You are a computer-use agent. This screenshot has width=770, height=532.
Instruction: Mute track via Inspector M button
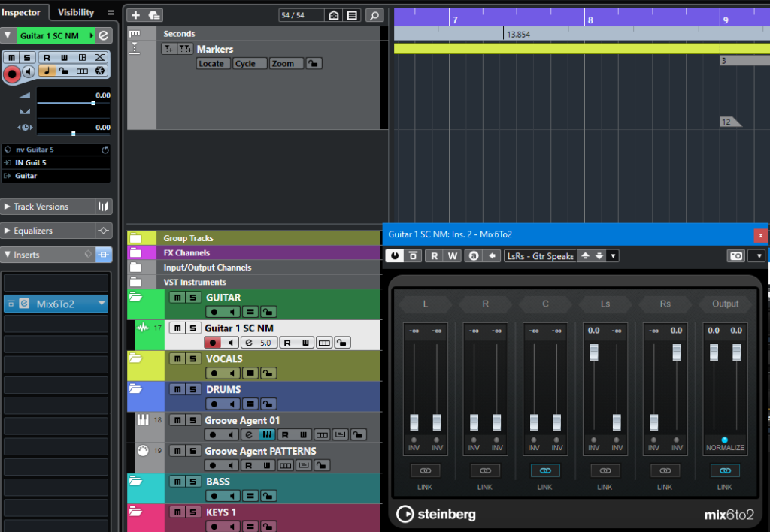tap(11, 57)
